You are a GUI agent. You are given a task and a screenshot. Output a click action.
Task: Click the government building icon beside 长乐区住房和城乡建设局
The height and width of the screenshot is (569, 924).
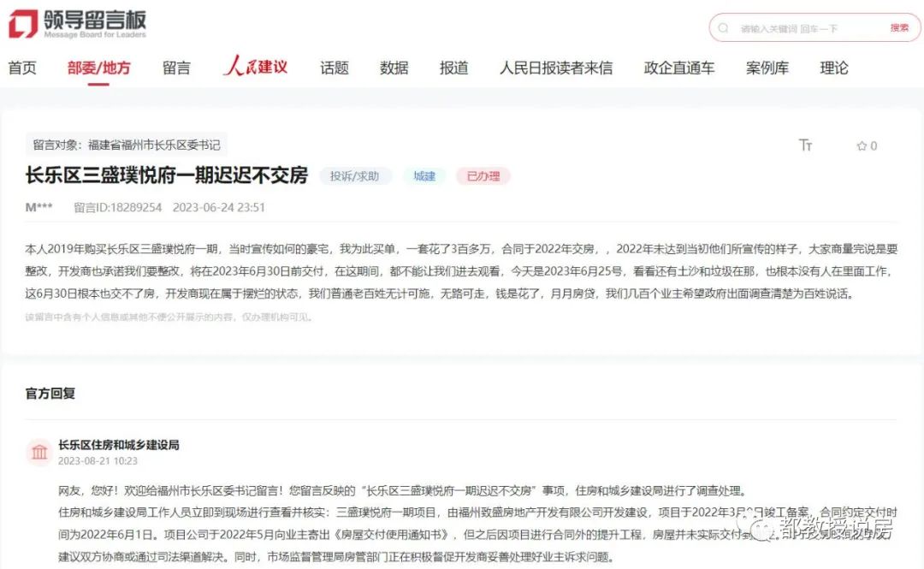(38, 453)
